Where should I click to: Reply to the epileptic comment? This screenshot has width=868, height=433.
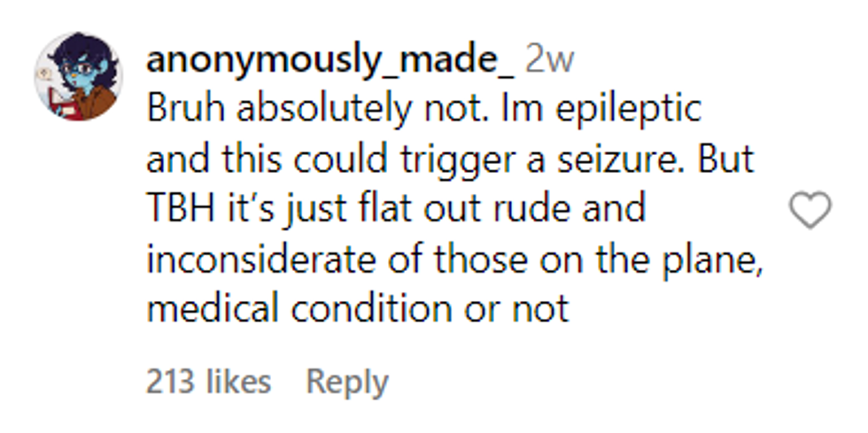(x=346, y=382)
